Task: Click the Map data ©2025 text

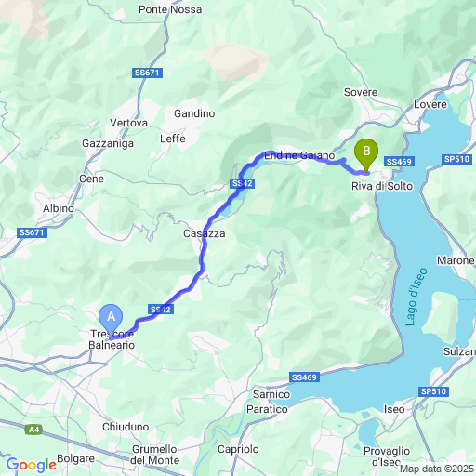Action: pos(438,469)
